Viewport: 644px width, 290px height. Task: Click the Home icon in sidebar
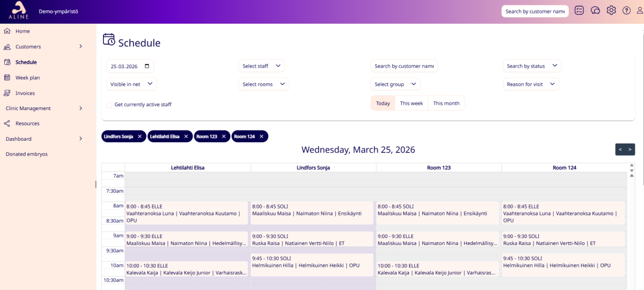(x=7, y=31)
